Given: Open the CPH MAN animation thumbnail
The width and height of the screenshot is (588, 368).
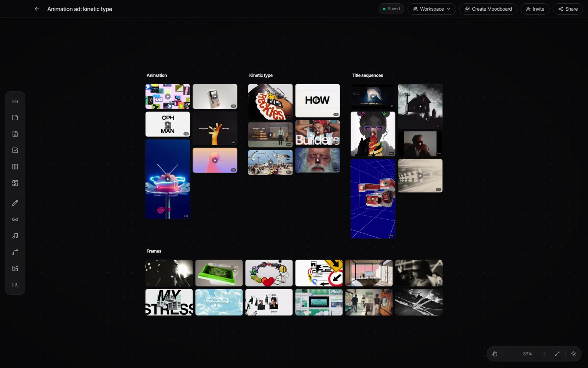Looking at the screenshot, I should coord(168,124).
